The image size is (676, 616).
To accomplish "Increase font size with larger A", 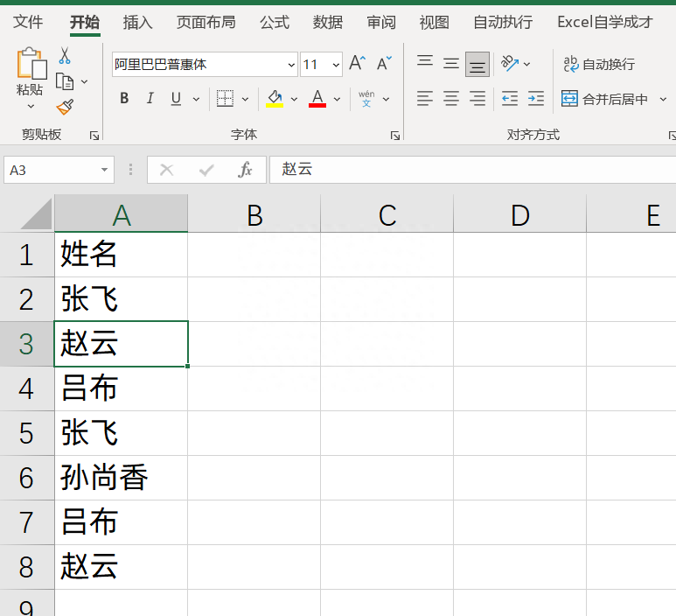I will (x=358, y=64).
